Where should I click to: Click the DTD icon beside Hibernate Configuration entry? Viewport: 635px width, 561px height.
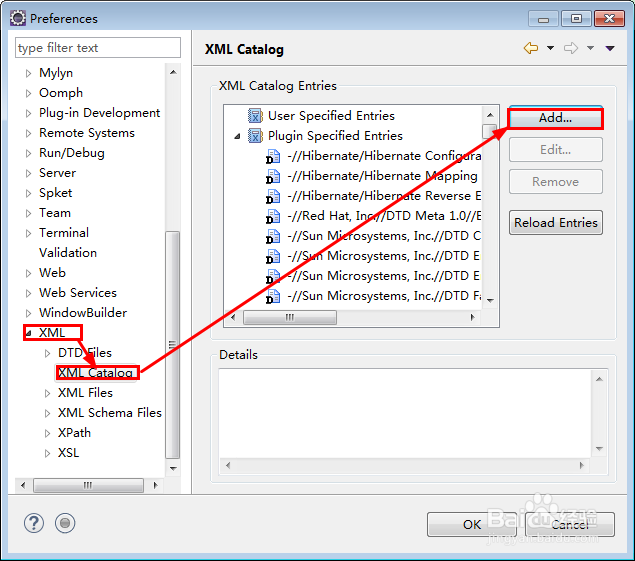coord(273,156)
